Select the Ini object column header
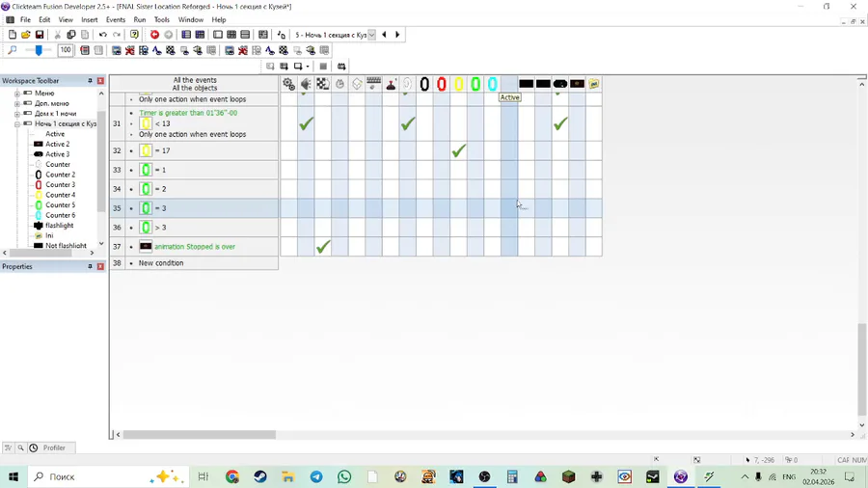The height and width of the screenshot is (488, 868). coord(594,84)
